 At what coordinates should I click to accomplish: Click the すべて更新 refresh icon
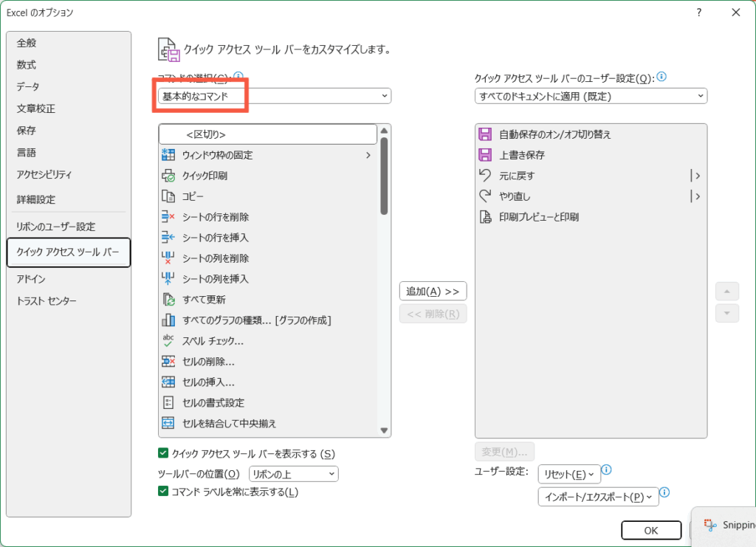coord(168,299)
